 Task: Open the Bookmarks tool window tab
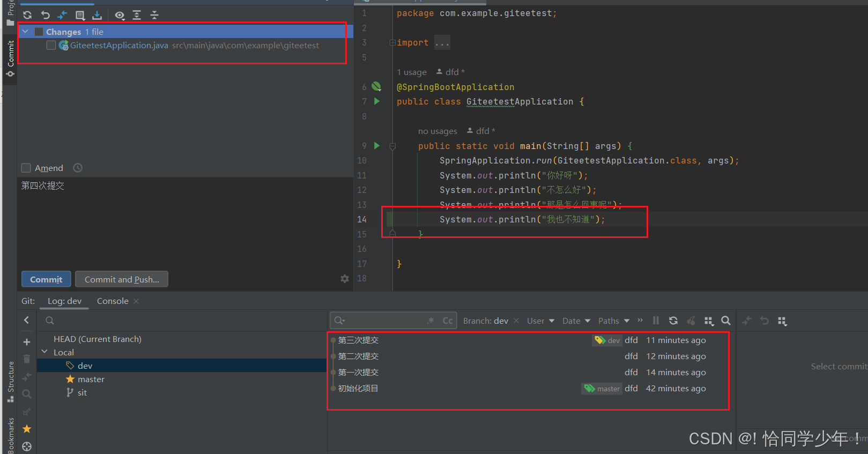tap(10, 435)
